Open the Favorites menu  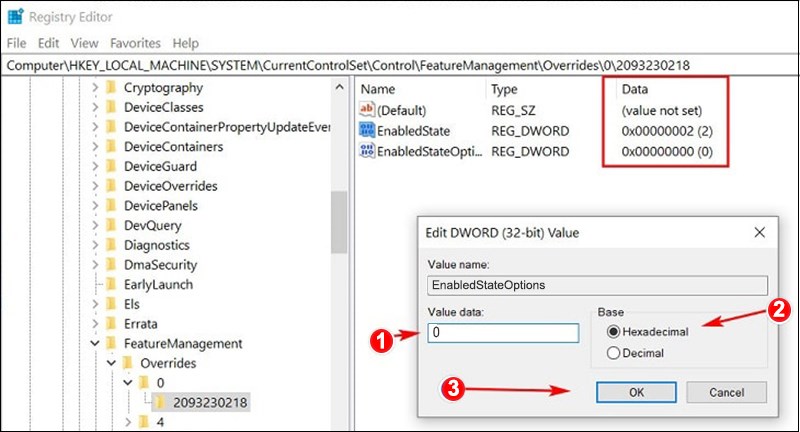tap(135, 43)
